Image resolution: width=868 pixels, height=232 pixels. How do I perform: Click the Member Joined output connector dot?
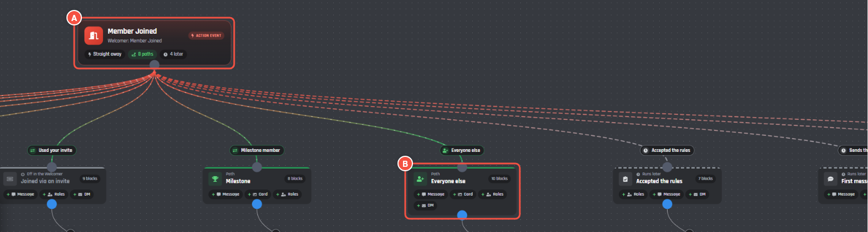tap(154, 65)
